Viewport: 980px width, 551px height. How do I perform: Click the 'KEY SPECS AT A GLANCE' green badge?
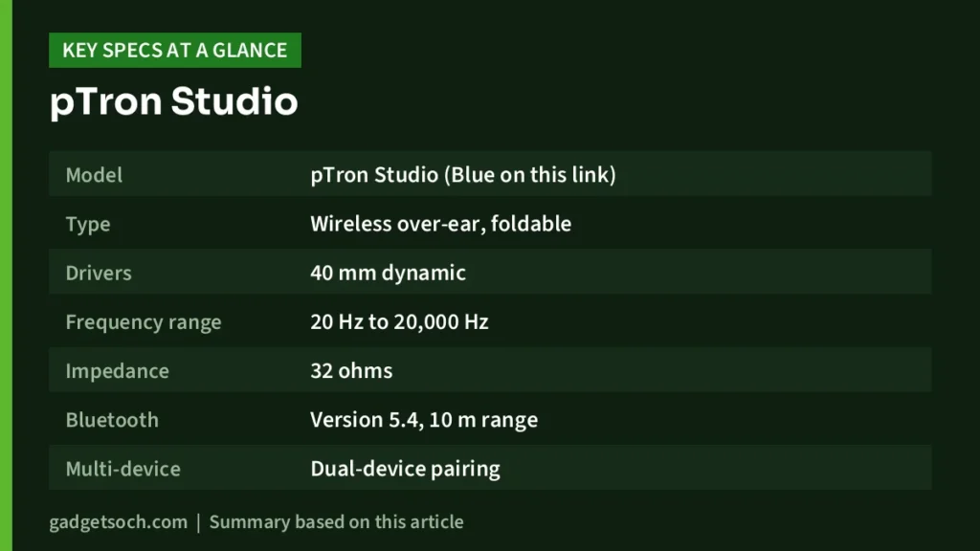175,50
